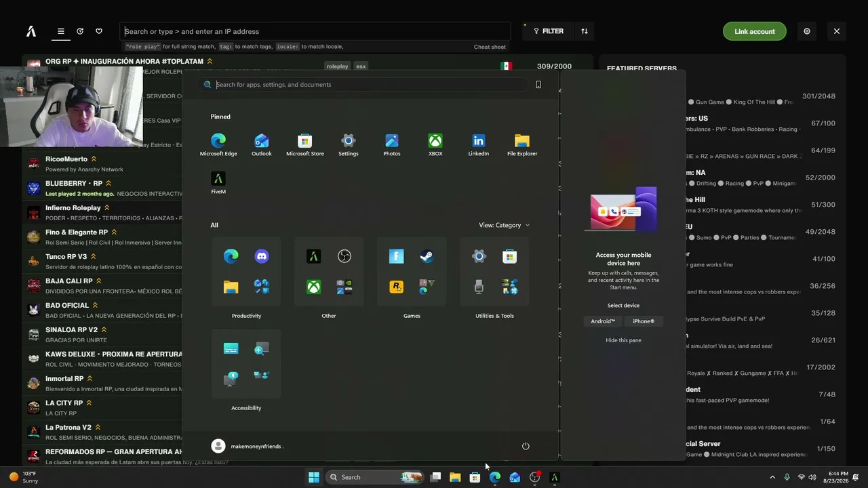Screen dimensions: 868x488
Task: Open the pinned LinkedIn app
Action: pyautogui.click(x=479, y=144)
